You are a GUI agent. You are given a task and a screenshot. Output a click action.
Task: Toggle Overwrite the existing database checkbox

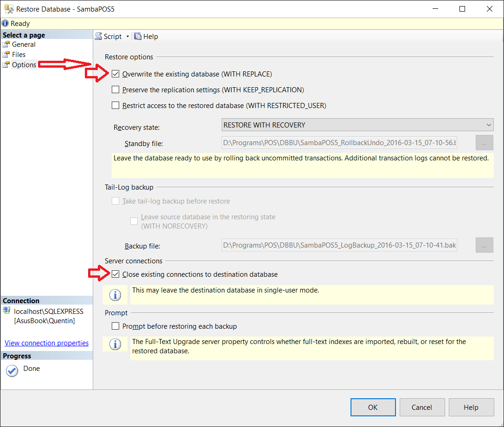coord(115,74)
